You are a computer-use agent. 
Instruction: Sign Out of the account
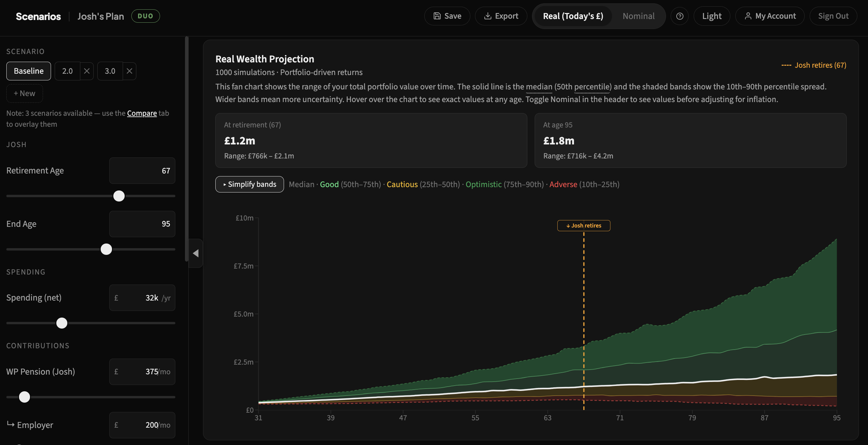pos(833,16)
